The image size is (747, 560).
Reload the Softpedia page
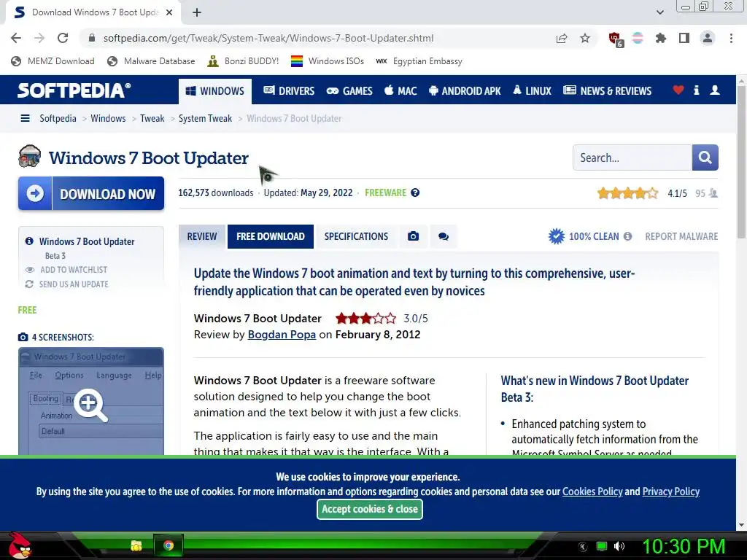[63, 38]
